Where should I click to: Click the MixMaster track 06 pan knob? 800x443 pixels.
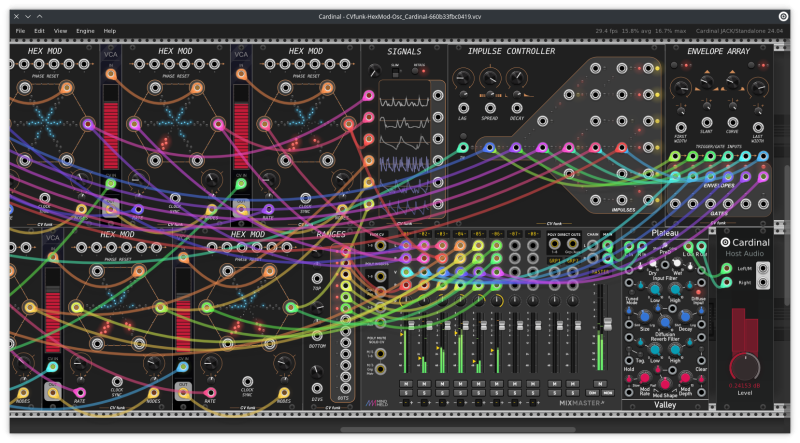point(496,301)
